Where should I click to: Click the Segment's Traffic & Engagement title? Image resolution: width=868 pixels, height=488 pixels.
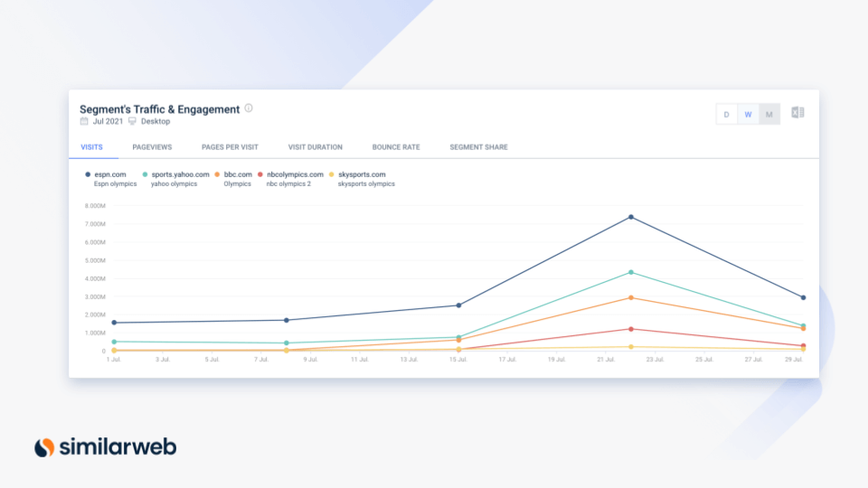(x=159, y=109)
